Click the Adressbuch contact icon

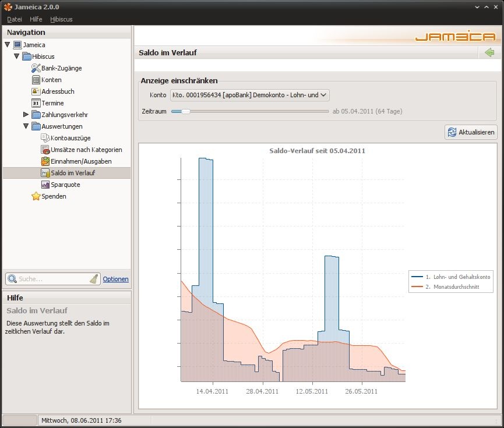[x=36, y=91]
